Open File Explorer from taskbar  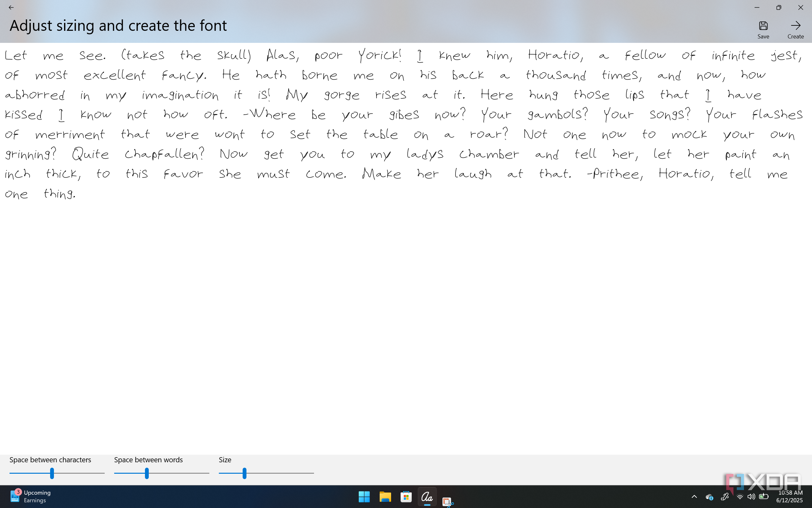coord(385,497)
